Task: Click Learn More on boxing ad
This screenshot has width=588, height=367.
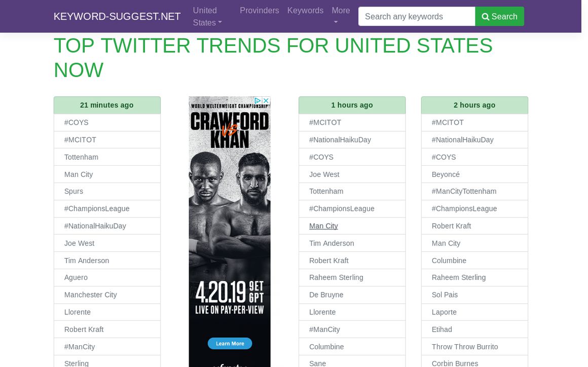Action: click(230, 344)
